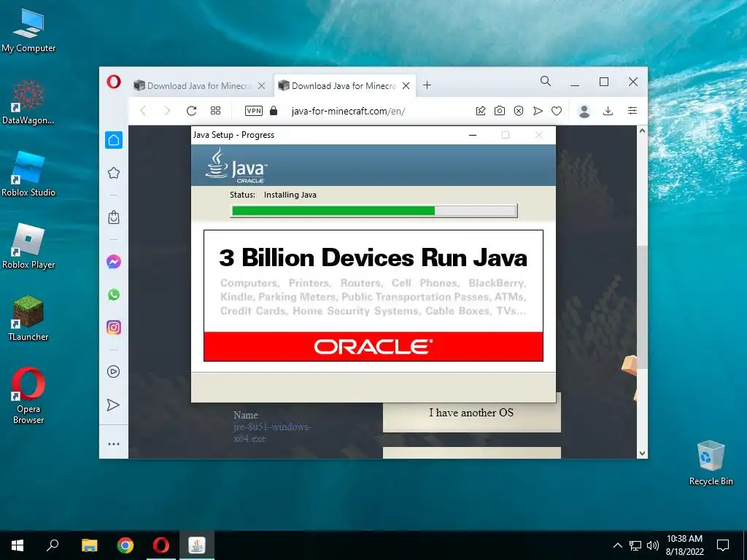Screen dimensions: 747x560
Task: Click the Oracle red banner in installer
Action: coord(373,346)
